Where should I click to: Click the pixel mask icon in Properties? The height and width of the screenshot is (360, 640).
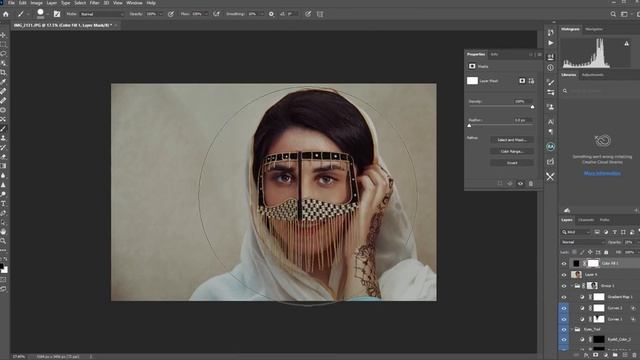coord(522,81)
